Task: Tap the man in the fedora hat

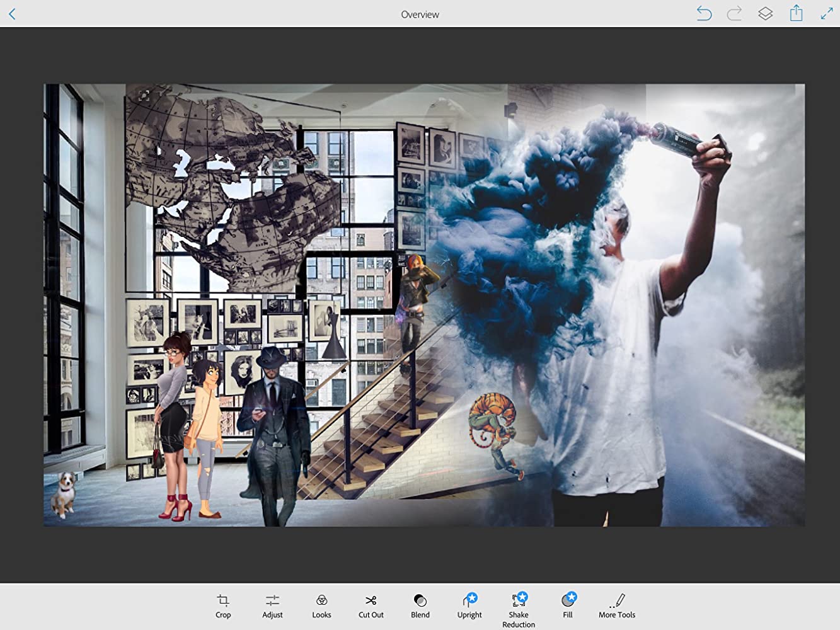Action: pyautogui.click(x=273, y=428)
